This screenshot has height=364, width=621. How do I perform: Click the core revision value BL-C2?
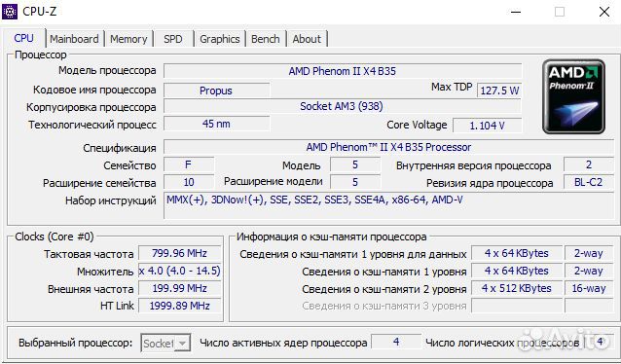(x=589, y=182)
